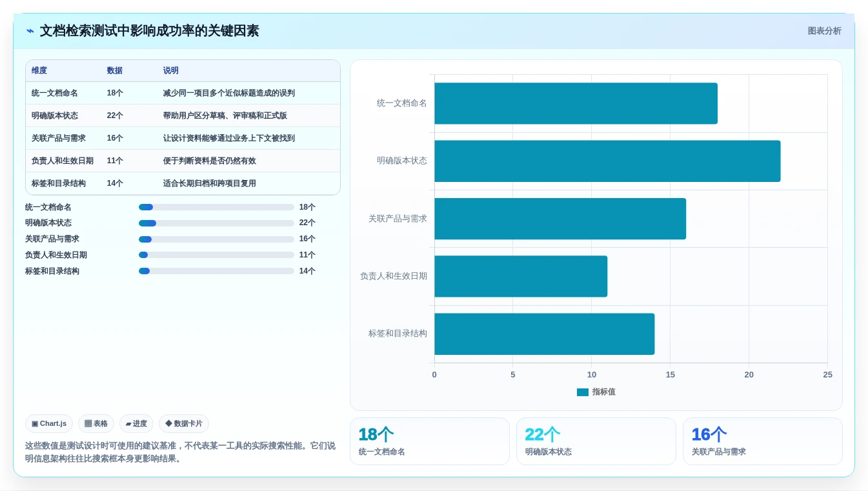Select the Chart.js tag chip
The image size is (868, 491).
click(x=49, y=424)
